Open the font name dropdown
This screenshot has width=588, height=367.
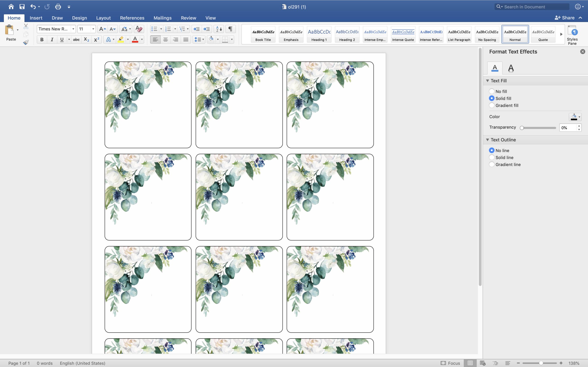(x=73, y=29)
